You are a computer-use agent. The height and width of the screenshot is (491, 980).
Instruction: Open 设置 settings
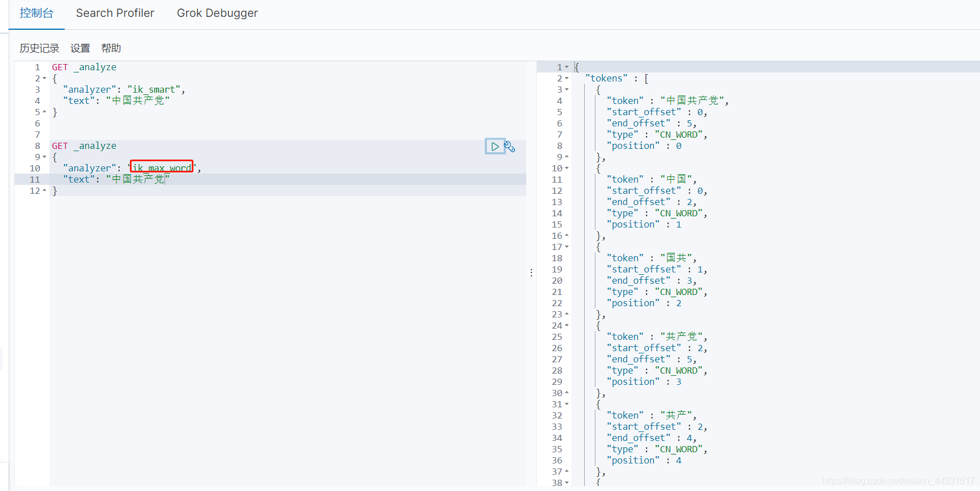click(80, 48)
